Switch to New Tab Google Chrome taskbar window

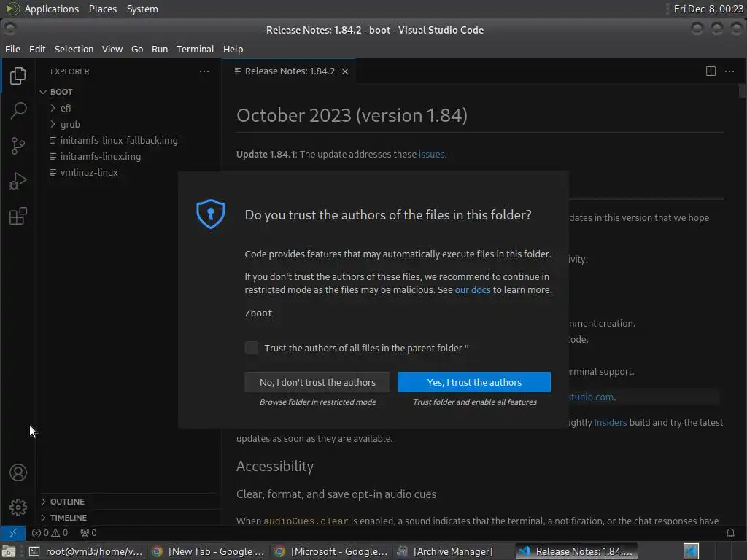tap(208, 551)
